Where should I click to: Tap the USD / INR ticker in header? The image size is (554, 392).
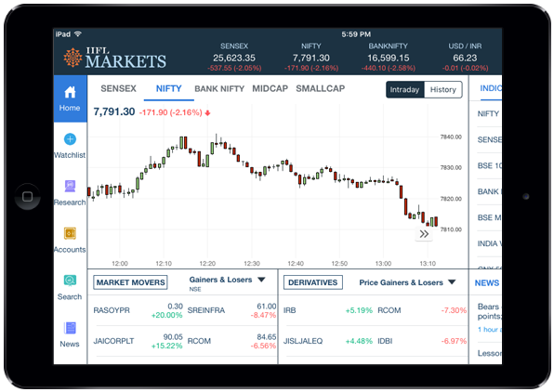(465, 57)
